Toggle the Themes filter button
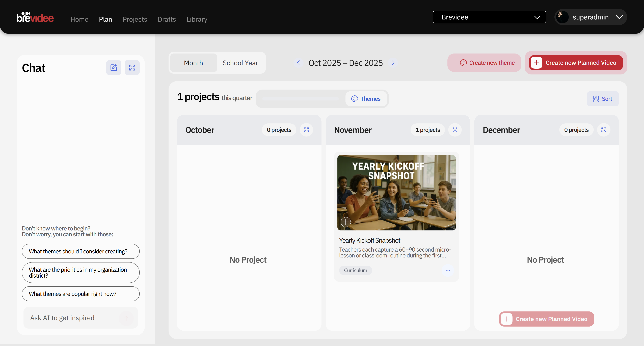This screenshot has height=346, width=644. [x=366, y=99]
